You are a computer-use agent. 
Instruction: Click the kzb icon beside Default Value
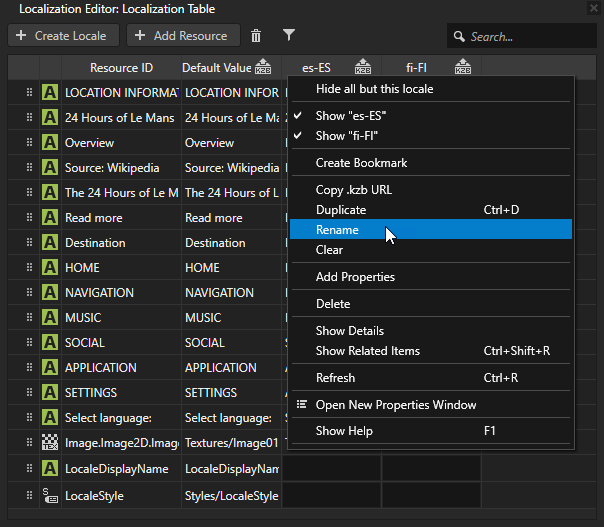263,68
